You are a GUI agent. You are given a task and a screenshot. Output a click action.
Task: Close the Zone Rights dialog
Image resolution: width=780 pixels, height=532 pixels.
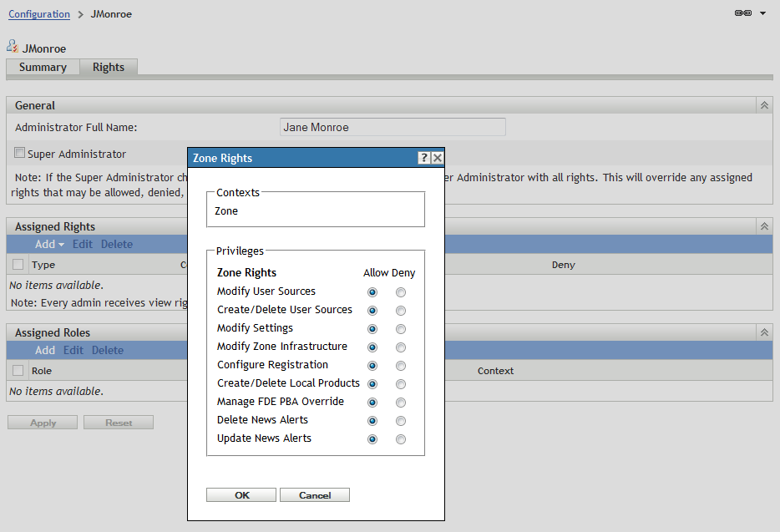(x=438, y=158)
